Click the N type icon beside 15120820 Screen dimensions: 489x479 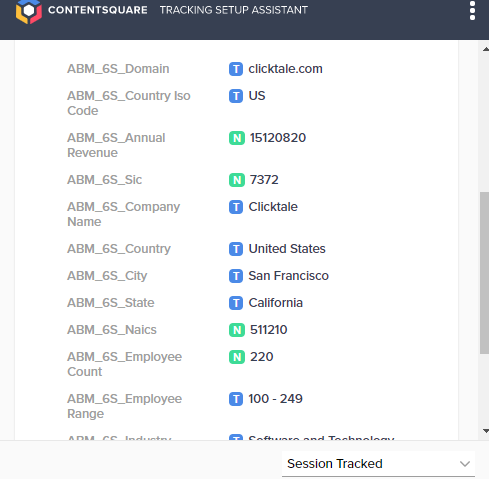[237, 138]
